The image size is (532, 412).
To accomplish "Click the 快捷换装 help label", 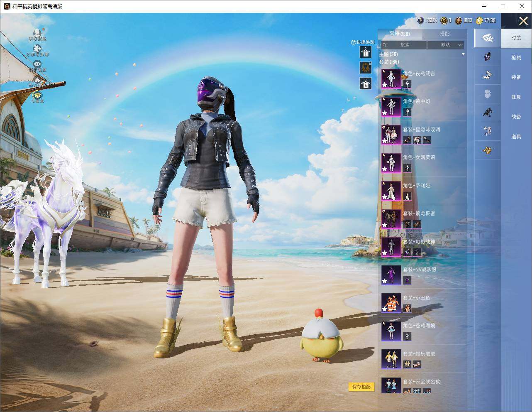I will 363,42.
